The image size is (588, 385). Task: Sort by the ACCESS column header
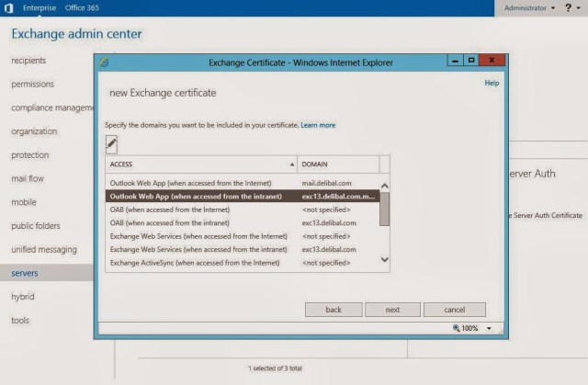tap(201, 164)
